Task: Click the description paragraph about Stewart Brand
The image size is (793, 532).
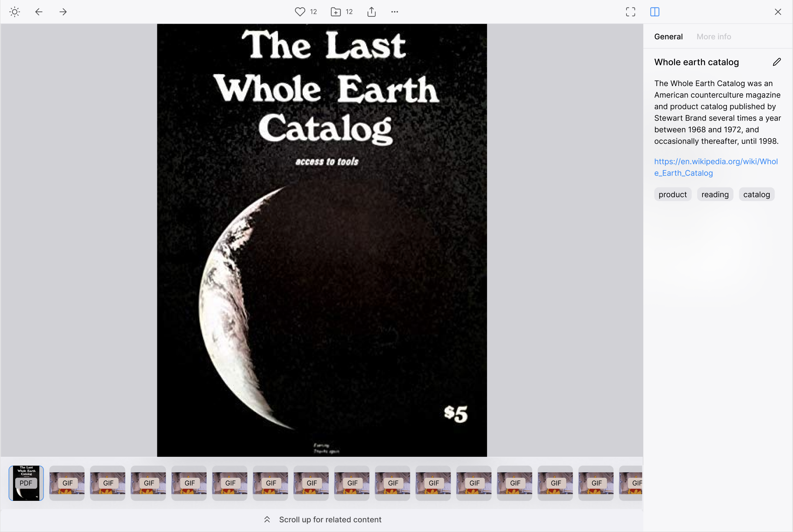Action: (x=717, y=112)
